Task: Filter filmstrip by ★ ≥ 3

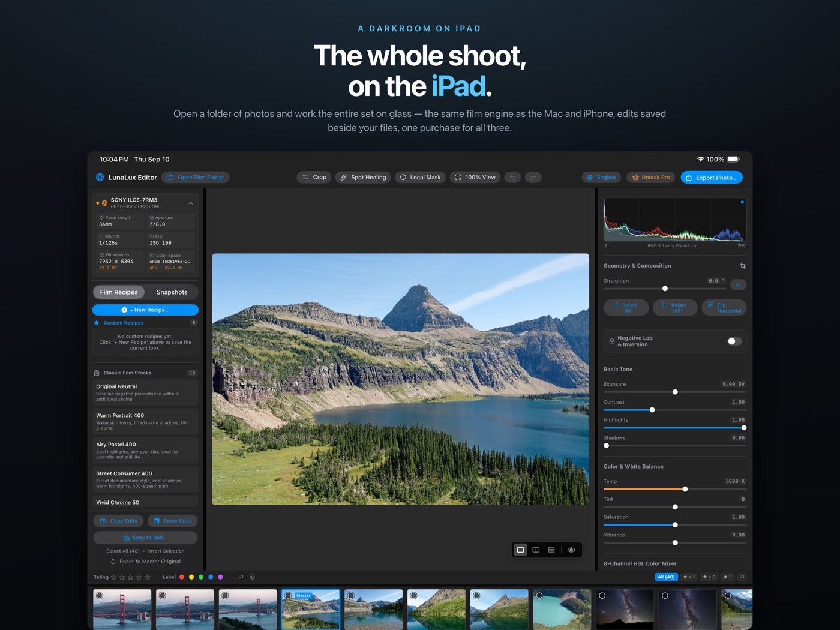Action: [x=709, y=577]
